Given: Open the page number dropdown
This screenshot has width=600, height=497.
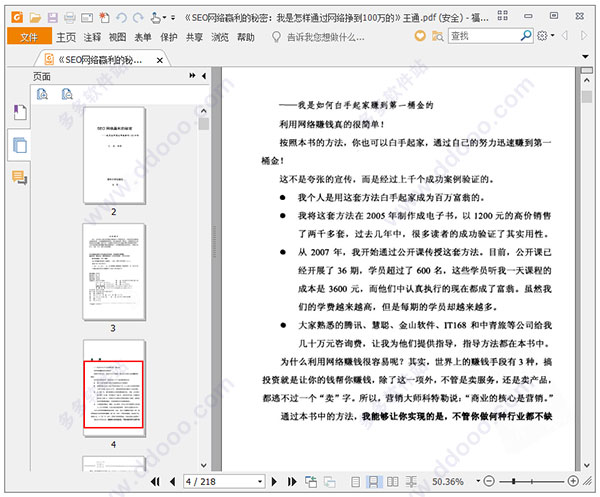Looking at the screenshot, I should 260,481.
